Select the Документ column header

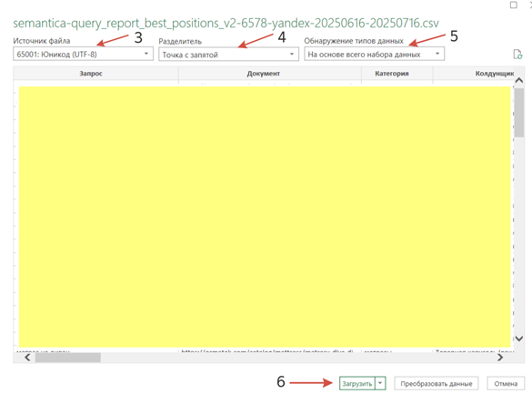click(264, 74)
